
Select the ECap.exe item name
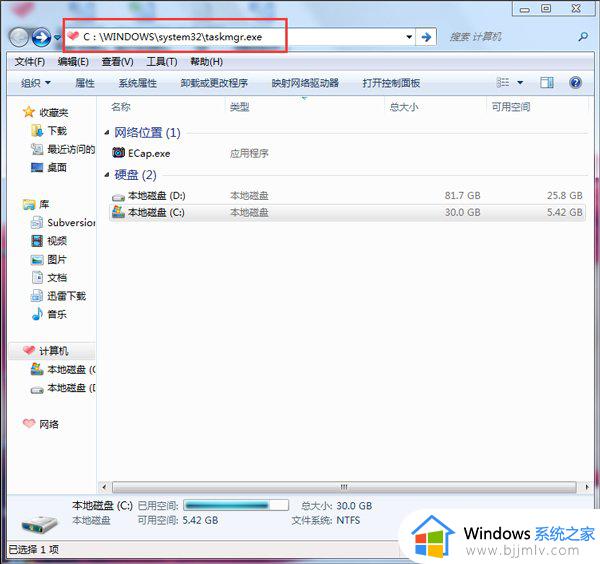pyautogui.click(x=149, y=153)
